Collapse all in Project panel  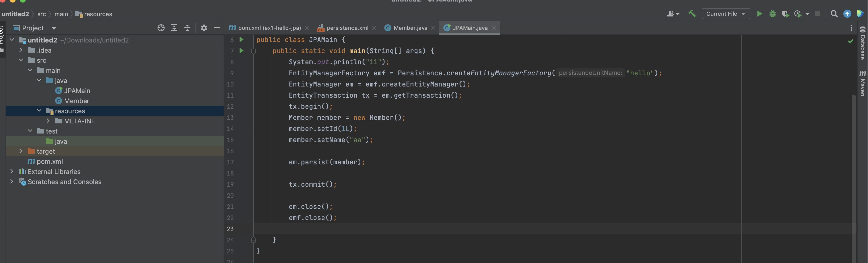pyautogui.click(x=187, y=28)
